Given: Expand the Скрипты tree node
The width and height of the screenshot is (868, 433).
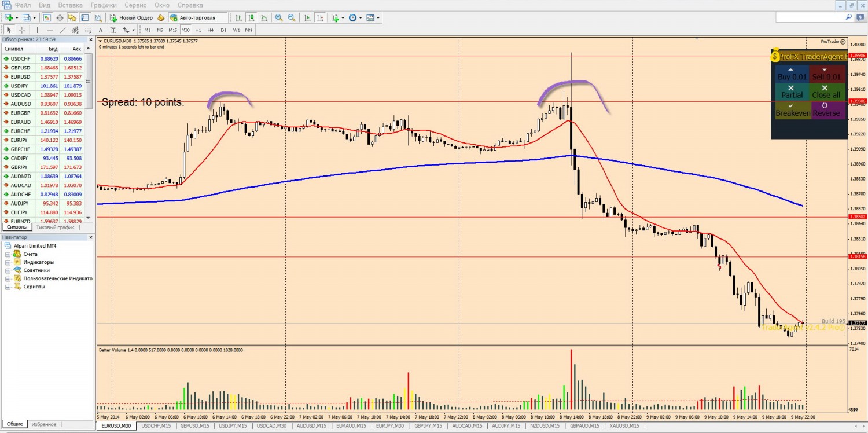Looking at the screenshot, I should coord(8,287).
